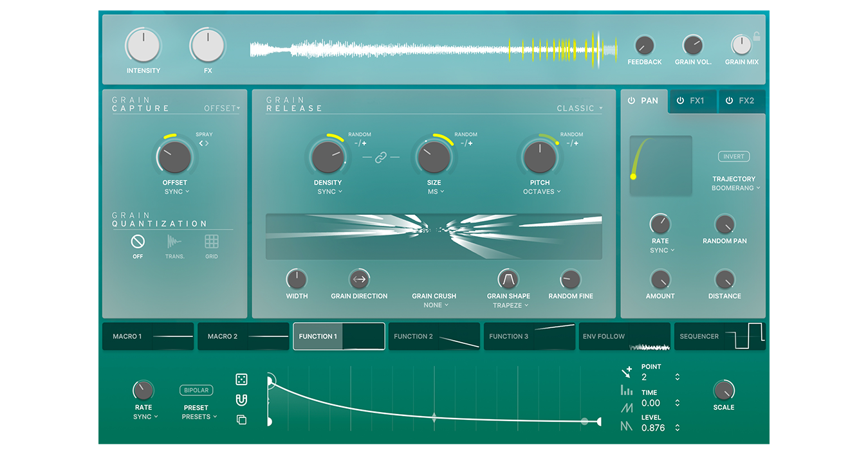Screen dimensions: 868x461
Task: Open the Classic grain release mode dropdown
Action: (579, 109)
